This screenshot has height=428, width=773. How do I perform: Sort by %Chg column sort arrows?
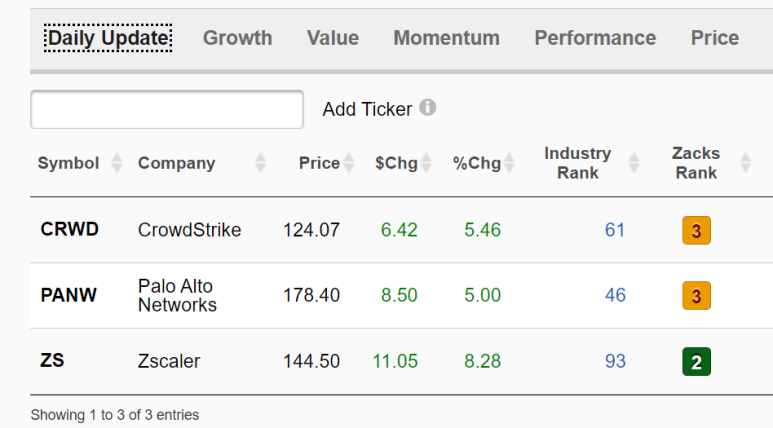point(509,163)
